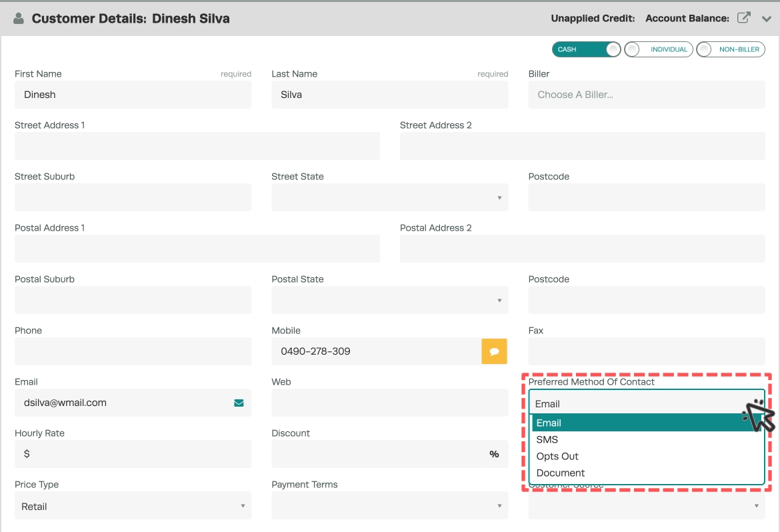Click the Preferred Method Of Contact combo box
Image resolution: width=780 pixels, height=532 pixels.
647,403
